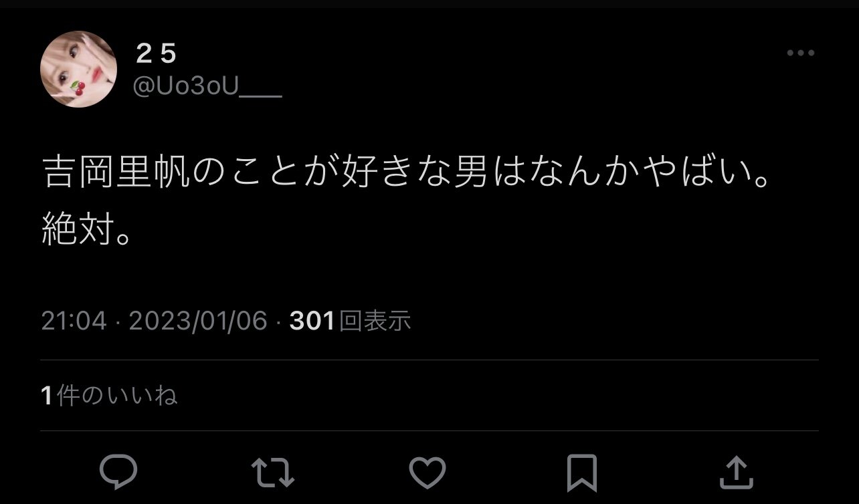Click the number 1 in likes count
The width and height of the screenshot is (859, 504).
pos(47,396)
